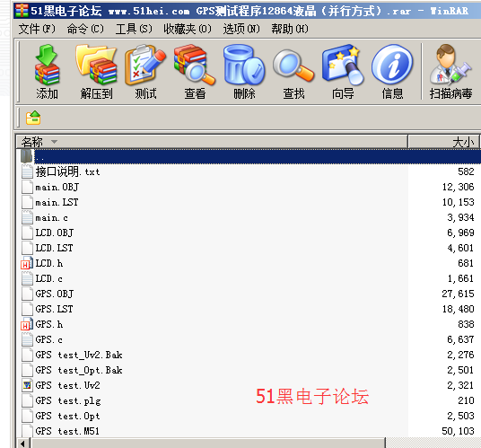Select the main.c file
The image size is (481, 448).
pyautogui.click(x=51, y=218)
